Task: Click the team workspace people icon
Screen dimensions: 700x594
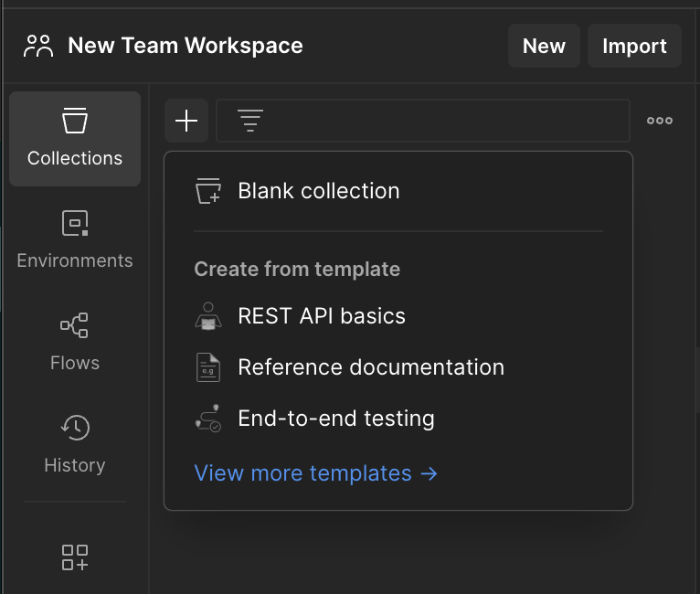Action: (x=38, y=46)
